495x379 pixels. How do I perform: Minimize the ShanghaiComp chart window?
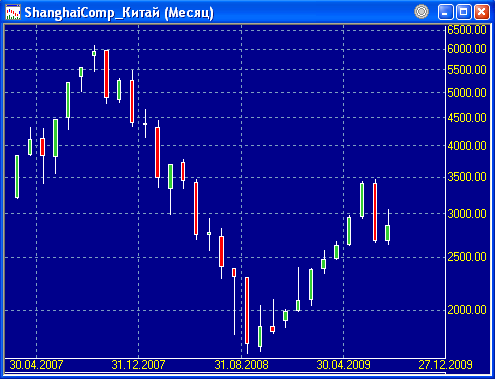[x=445, y=12]
